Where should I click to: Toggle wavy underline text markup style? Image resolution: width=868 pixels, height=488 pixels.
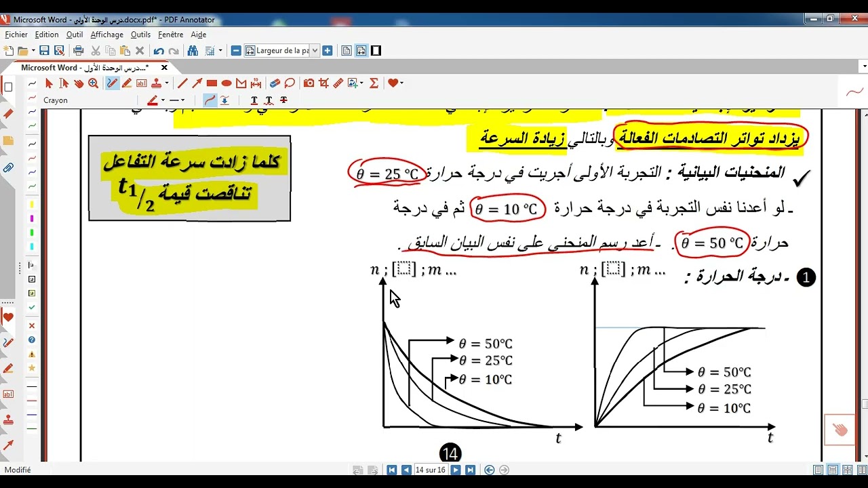click(269, 100)
